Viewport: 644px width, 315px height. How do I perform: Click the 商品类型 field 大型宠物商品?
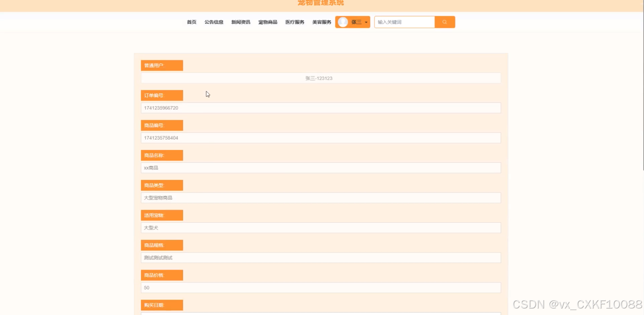point(321,198)
